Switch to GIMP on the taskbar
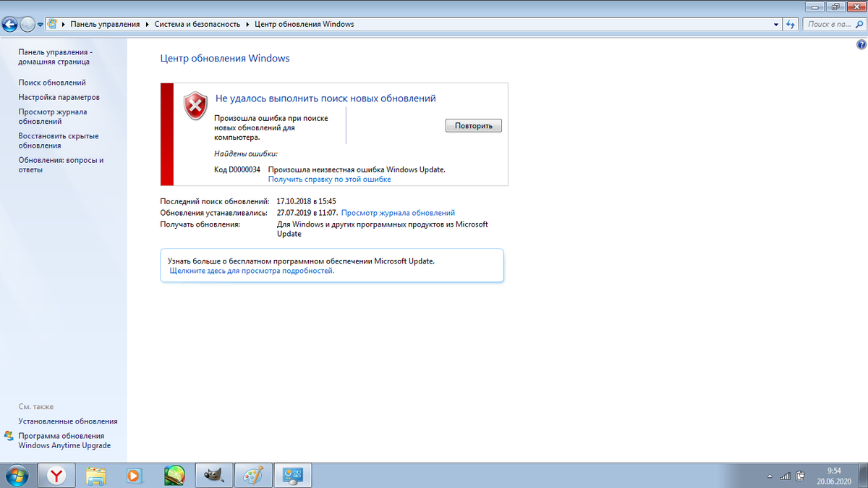The image size is (868, 488). [213, 476]
